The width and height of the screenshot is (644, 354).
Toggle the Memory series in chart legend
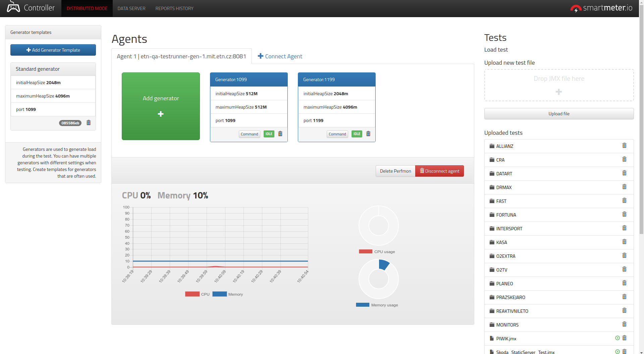click(227, 294)
